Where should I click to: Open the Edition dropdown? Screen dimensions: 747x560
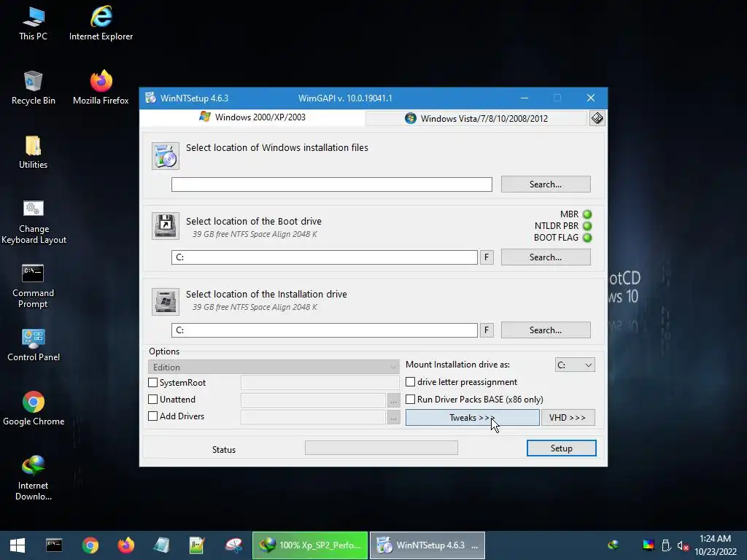tap(274, 367)
